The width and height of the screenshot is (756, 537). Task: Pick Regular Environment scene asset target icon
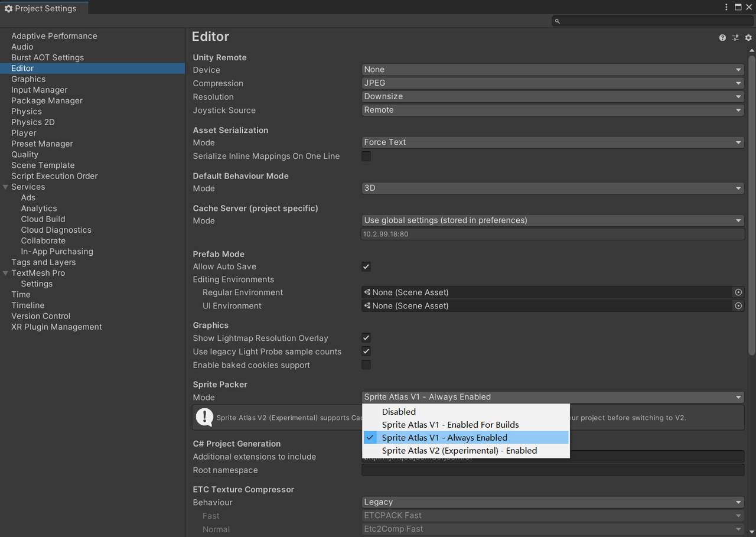[738, 292]
